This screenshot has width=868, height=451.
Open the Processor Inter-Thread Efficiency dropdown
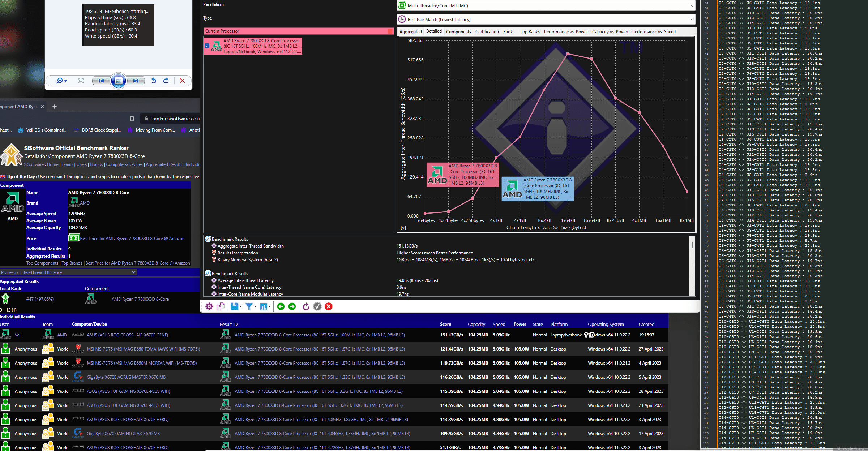pos(68,272)
